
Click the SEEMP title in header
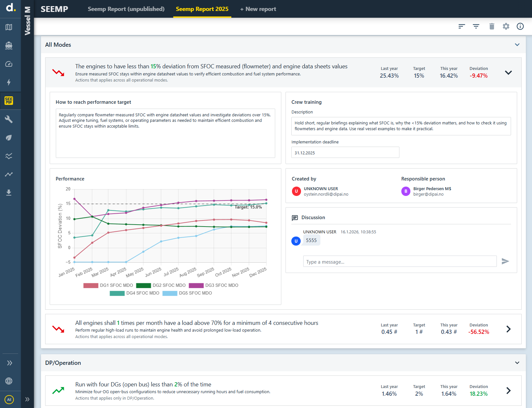point(54,9)
